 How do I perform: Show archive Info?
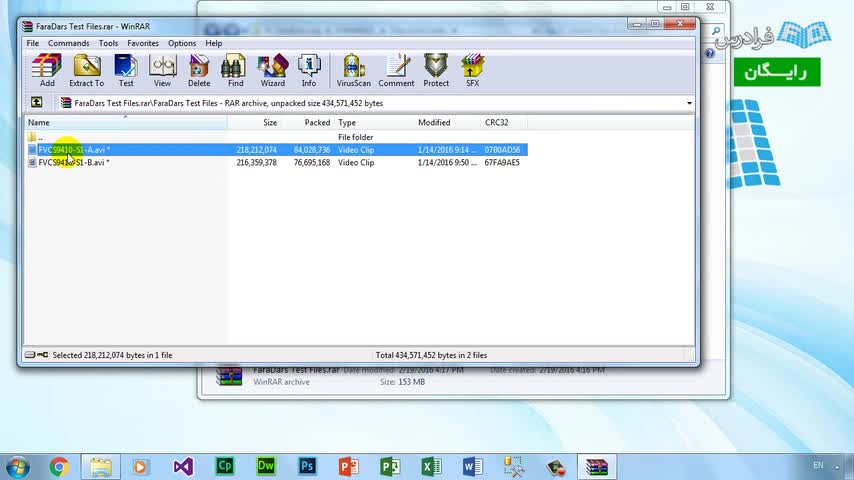pos(309,70)
